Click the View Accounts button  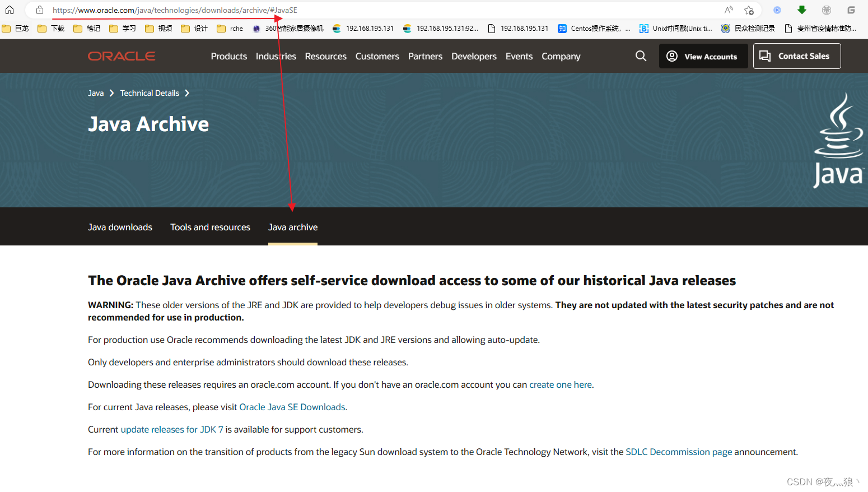tap(703, 56)
